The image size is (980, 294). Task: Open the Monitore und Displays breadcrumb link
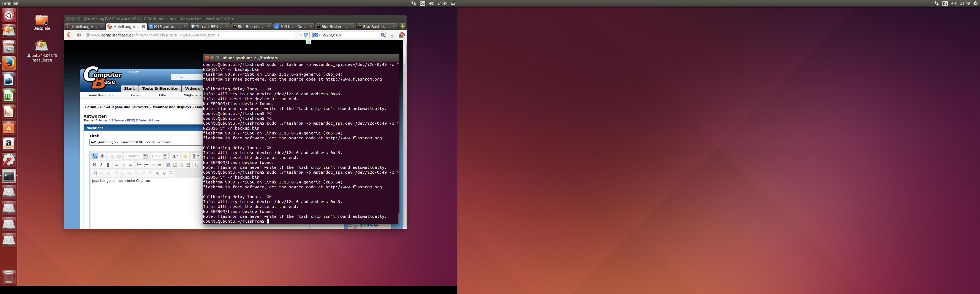tap(172, 107)
